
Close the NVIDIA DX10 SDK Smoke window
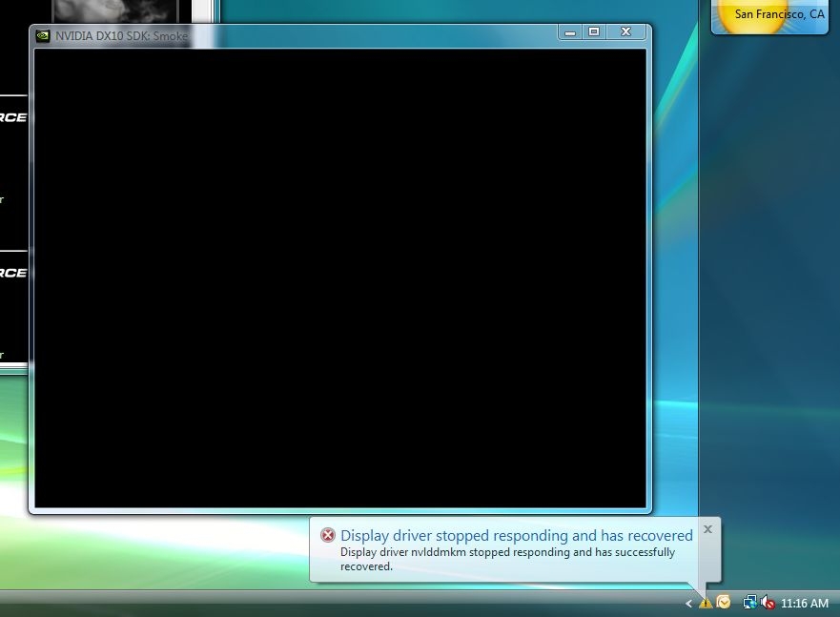[x=625, y=32]
